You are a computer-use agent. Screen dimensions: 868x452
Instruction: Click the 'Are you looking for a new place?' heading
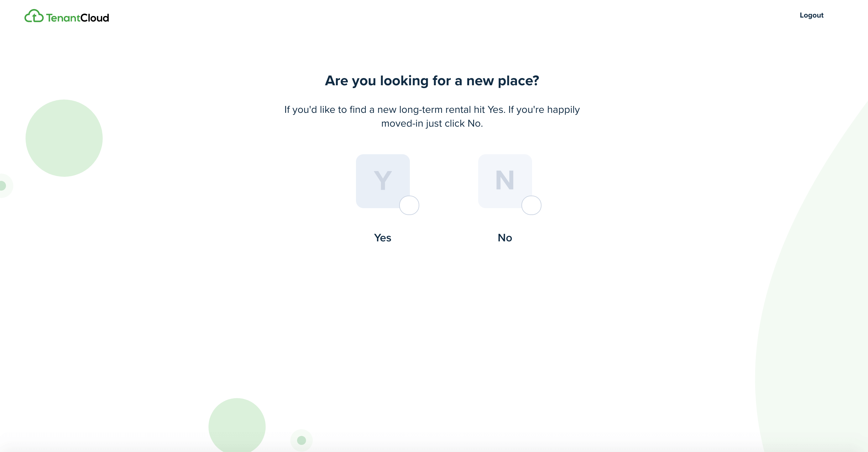tap(432, 81)
